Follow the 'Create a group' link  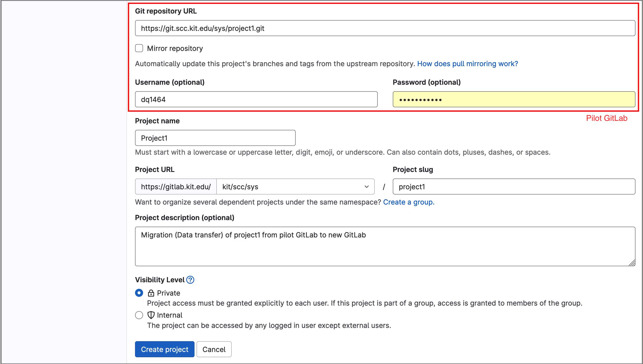click(409, 202)
